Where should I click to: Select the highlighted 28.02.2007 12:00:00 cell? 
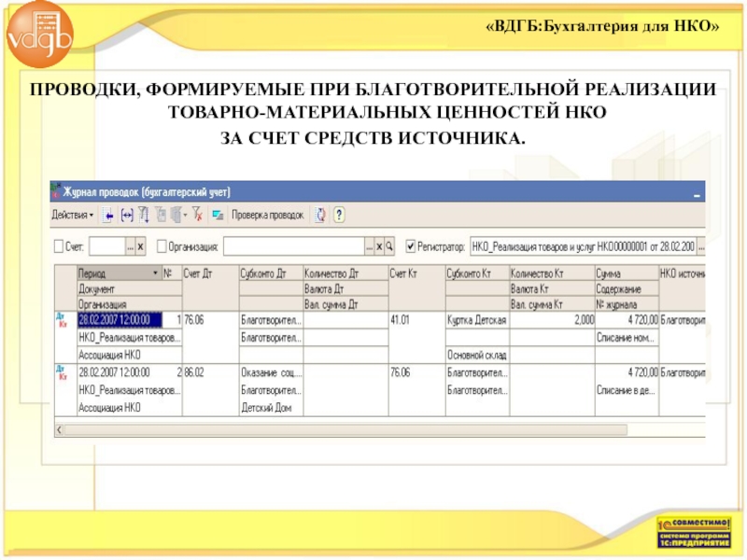pos(120,320)
